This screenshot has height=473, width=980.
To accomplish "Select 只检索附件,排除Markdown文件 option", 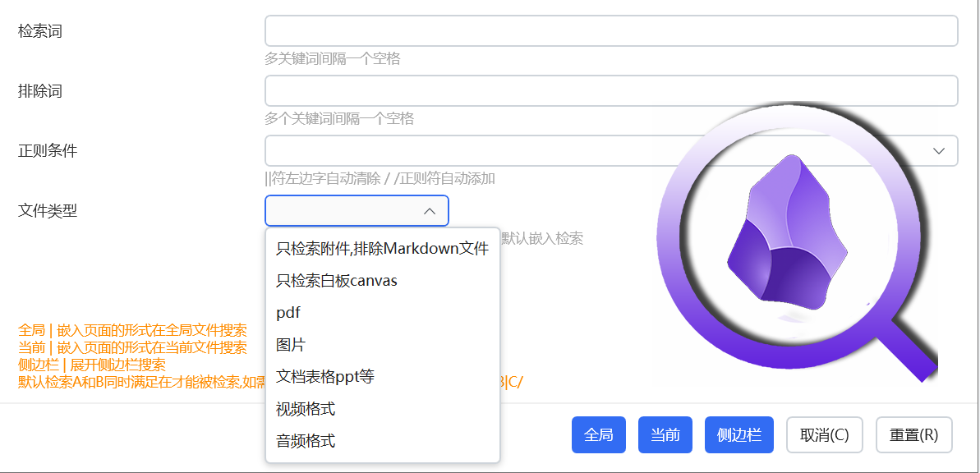I will pyautogui.click(x=383, y=249).
